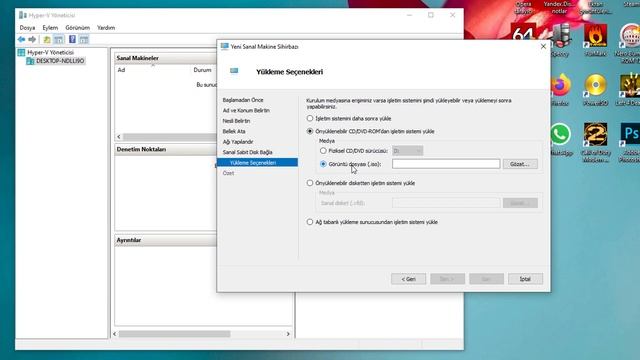Close the Yeni Sanal Makine Sihirbazı dialog

point(543,47)
